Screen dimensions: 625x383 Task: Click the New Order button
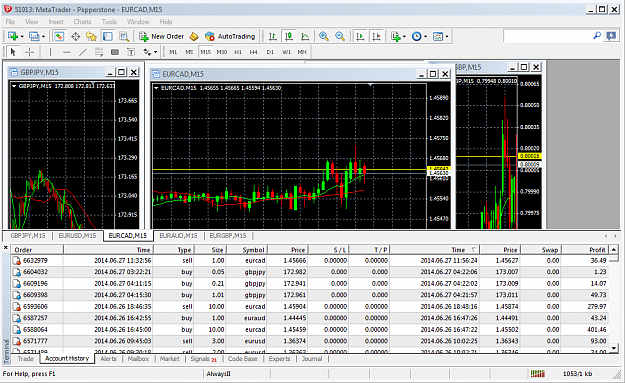tap(161, 36)
